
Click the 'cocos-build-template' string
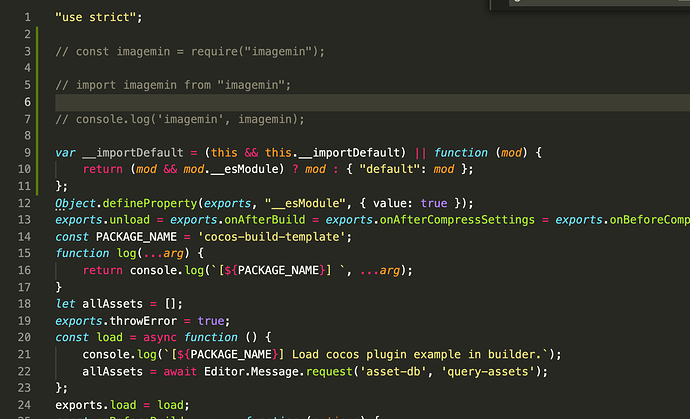click(x=271, y=237)
